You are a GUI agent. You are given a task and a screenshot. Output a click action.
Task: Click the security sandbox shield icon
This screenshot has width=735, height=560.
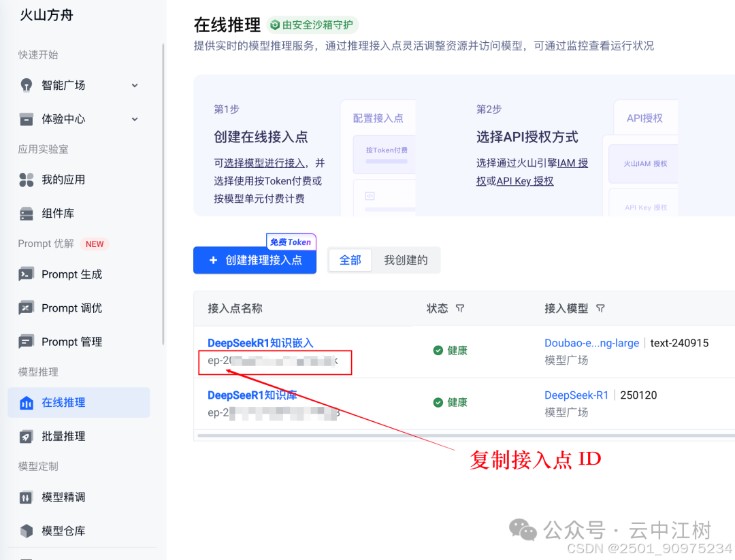275,25
